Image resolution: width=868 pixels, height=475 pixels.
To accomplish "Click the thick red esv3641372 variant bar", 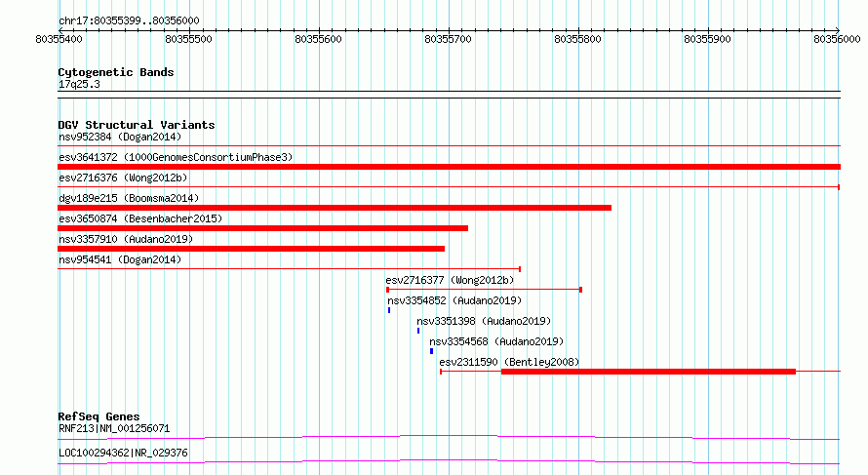I will click(449, 167).
